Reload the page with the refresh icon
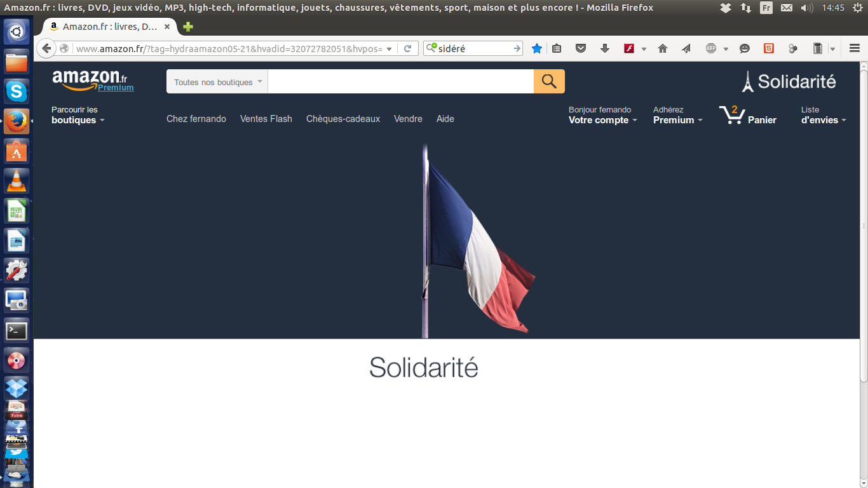The width and height of the screenshot is (868, 488). tap(408, 48)
